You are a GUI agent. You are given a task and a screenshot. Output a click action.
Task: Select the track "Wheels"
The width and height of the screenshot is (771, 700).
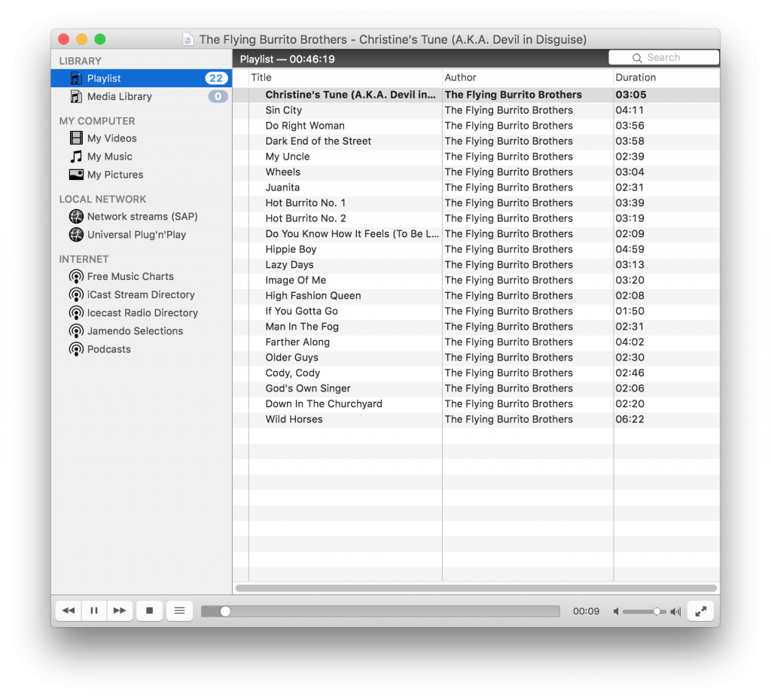[476, 172]
